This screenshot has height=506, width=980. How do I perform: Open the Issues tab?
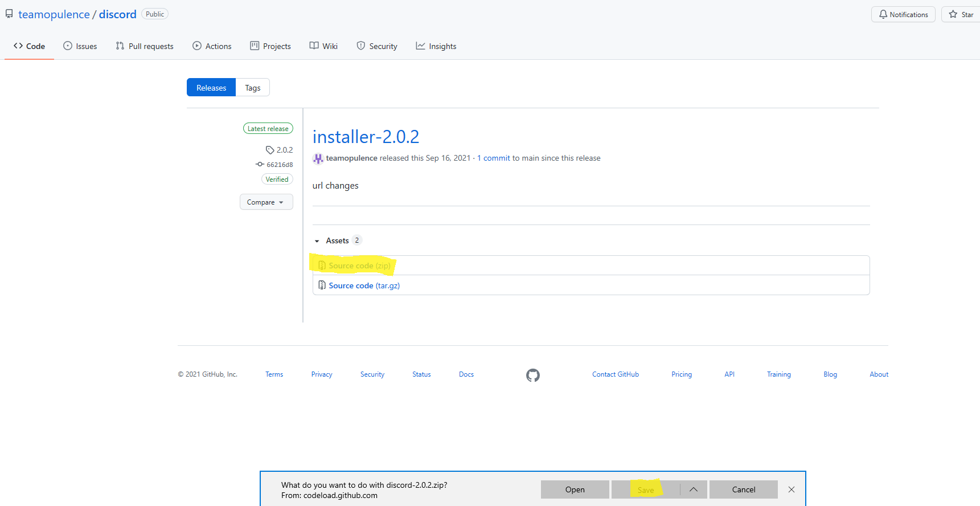[80, 46]
